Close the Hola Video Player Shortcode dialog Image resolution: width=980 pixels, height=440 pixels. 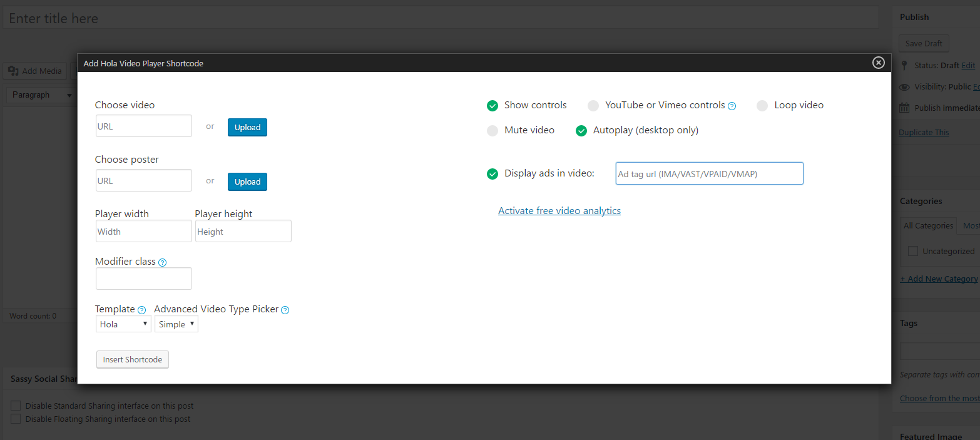pyautogui.click(x=879, y=63)
